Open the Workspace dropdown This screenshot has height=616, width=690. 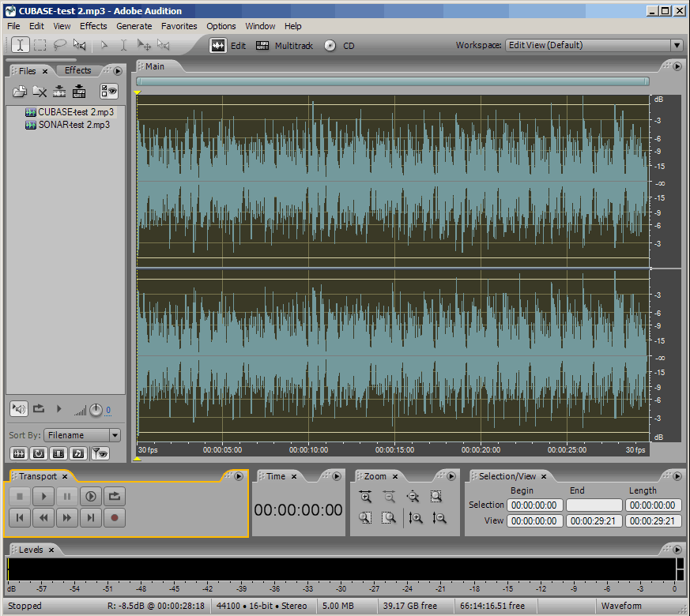point(677,46)
